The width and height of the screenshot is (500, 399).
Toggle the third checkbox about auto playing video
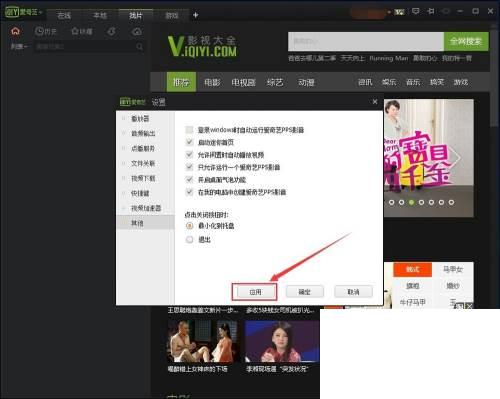click(189, 155)
